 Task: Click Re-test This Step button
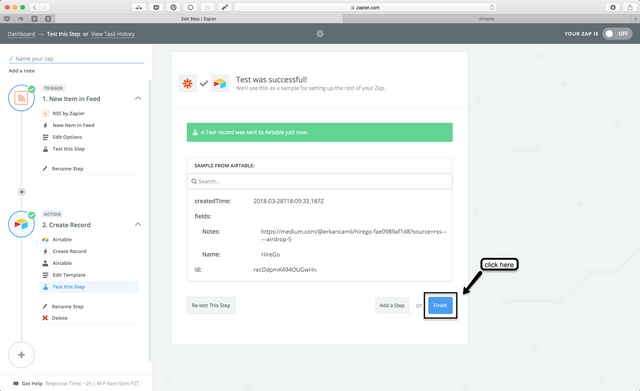tap(211, 305)
